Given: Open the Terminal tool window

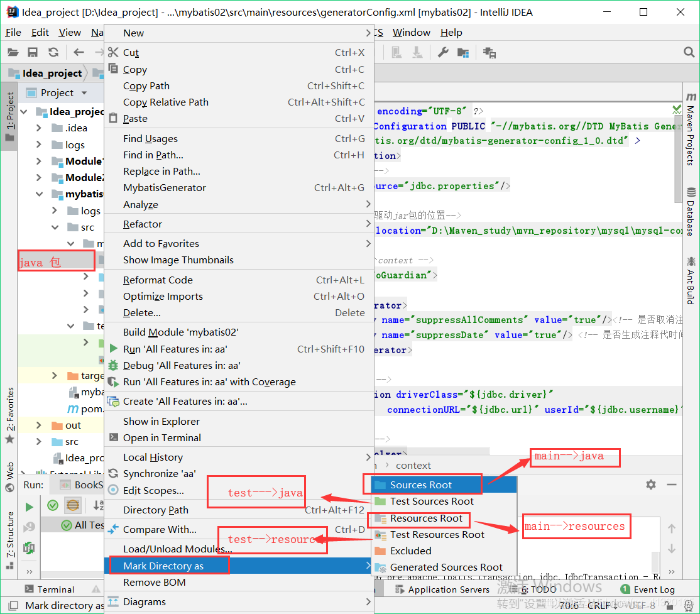Looking at the screenshot, I should tap(49, 589).
